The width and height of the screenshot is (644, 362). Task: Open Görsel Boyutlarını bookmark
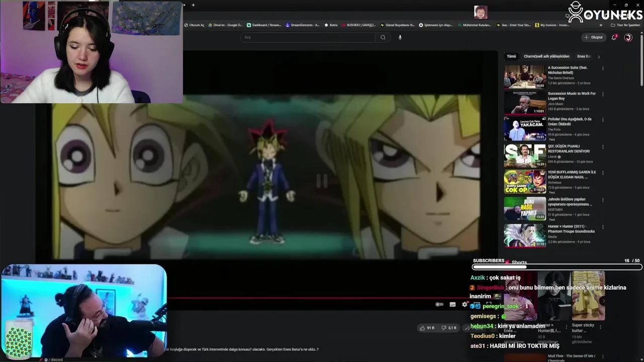(397, 25)
